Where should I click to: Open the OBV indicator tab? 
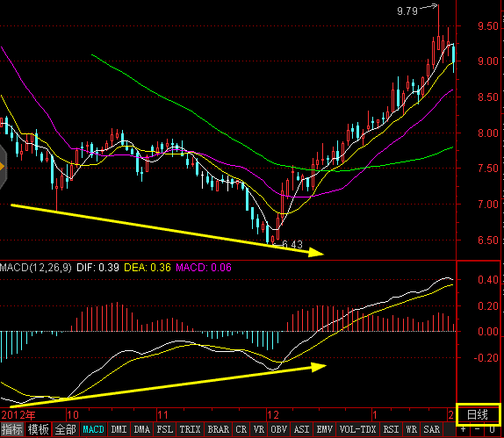coord(279,429)
